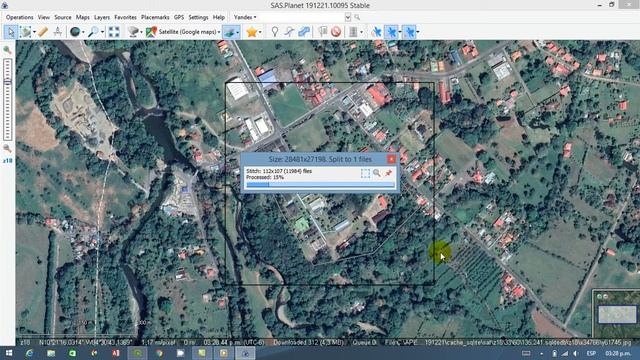640x360 pixels.
Task: Open the Placemarks menu
Action: (x=155, y=17)
